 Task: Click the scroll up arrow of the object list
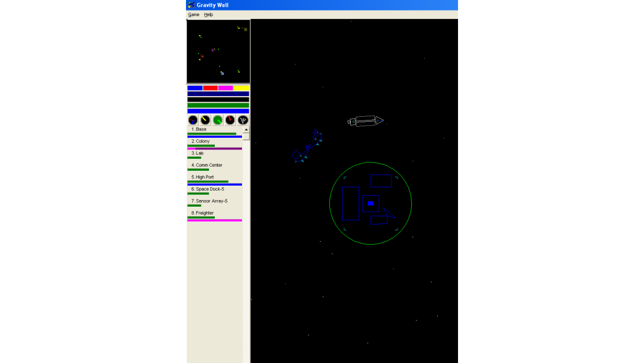pyautogui.click(x=246, y=130)
